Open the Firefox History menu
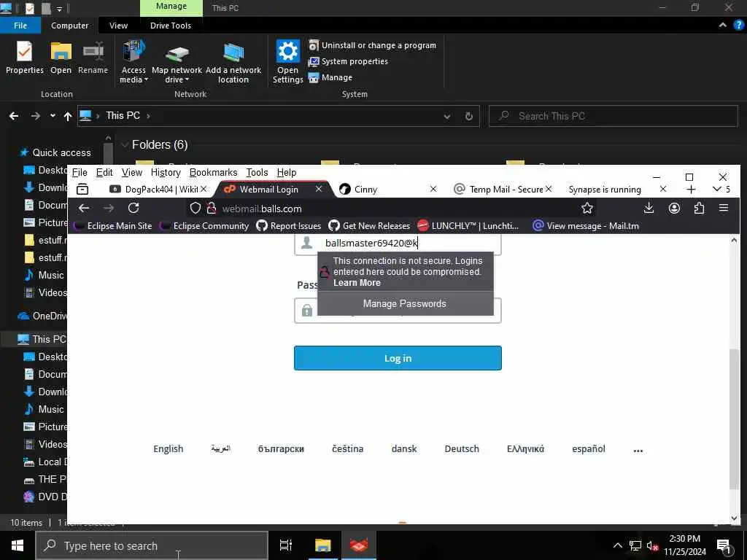This screenshot has height=560, width=747. 166,172
